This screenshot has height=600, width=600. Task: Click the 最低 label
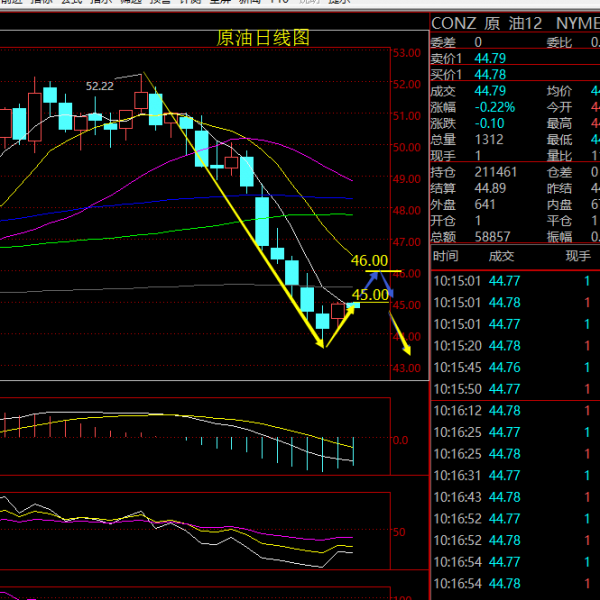click(x=559, y=140)
